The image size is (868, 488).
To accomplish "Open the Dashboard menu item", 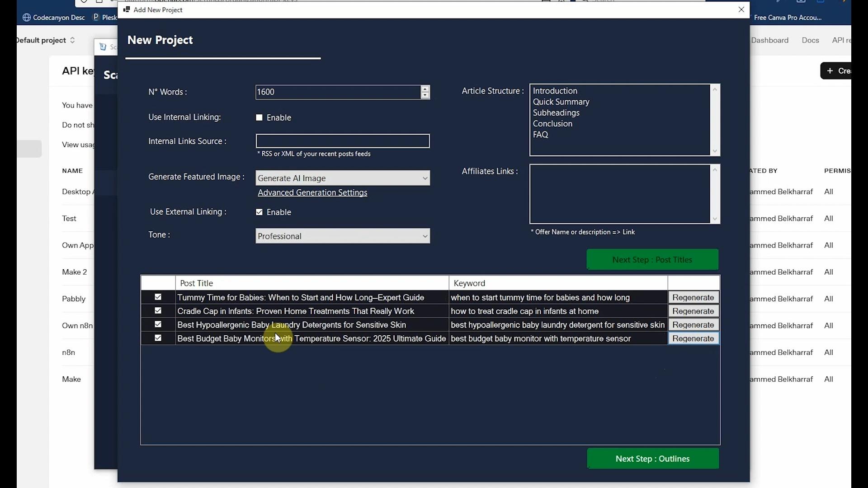I will point(770,40).
